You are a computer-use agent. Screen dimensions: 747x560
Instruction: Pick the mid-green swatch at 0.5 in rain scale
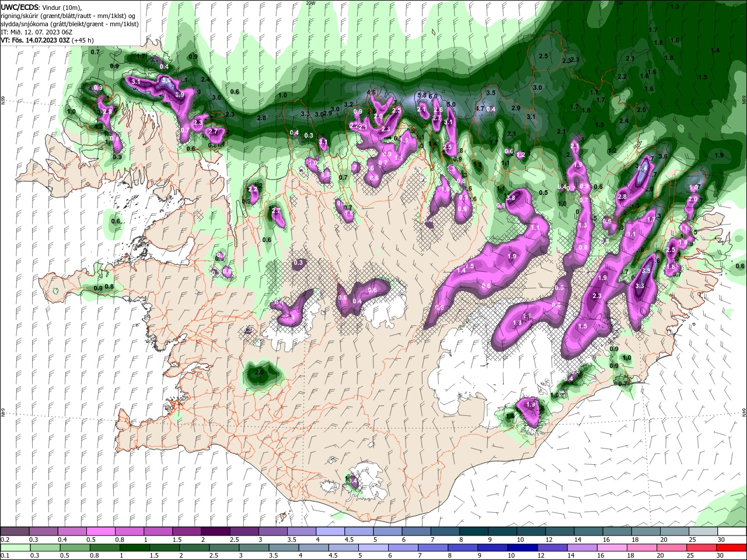[x=75, y=548]
